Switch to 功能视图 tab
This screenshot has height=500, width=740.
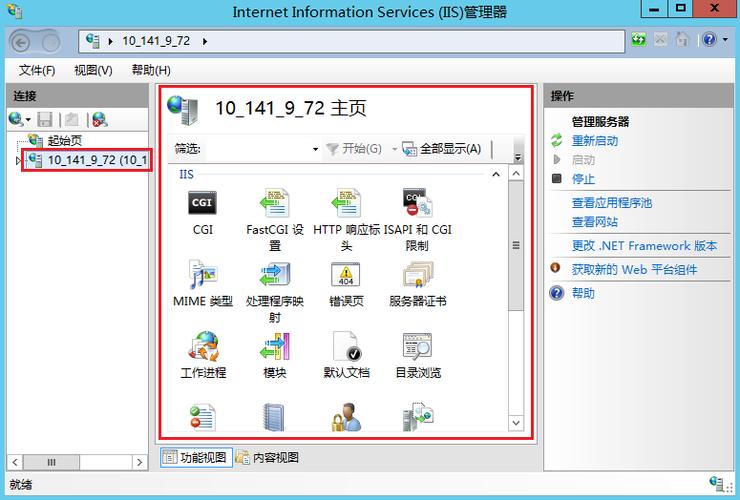tap(196, 458)
